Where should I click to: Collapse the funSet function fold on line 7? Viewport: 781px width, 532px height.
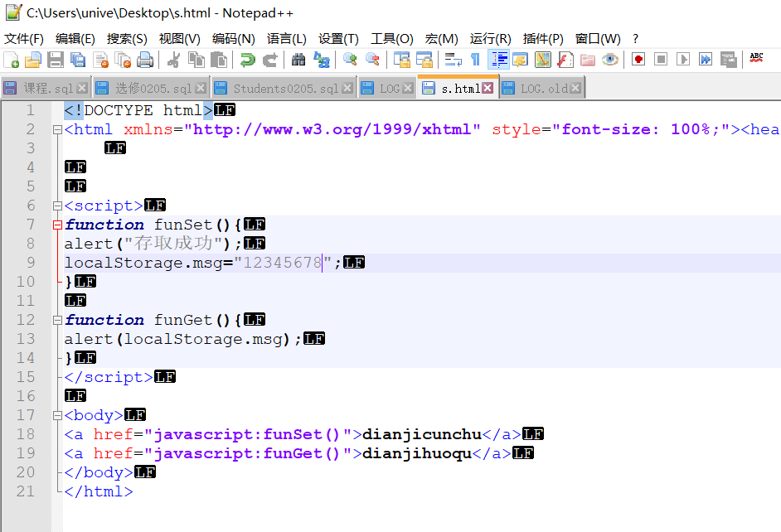coord(56,224)
